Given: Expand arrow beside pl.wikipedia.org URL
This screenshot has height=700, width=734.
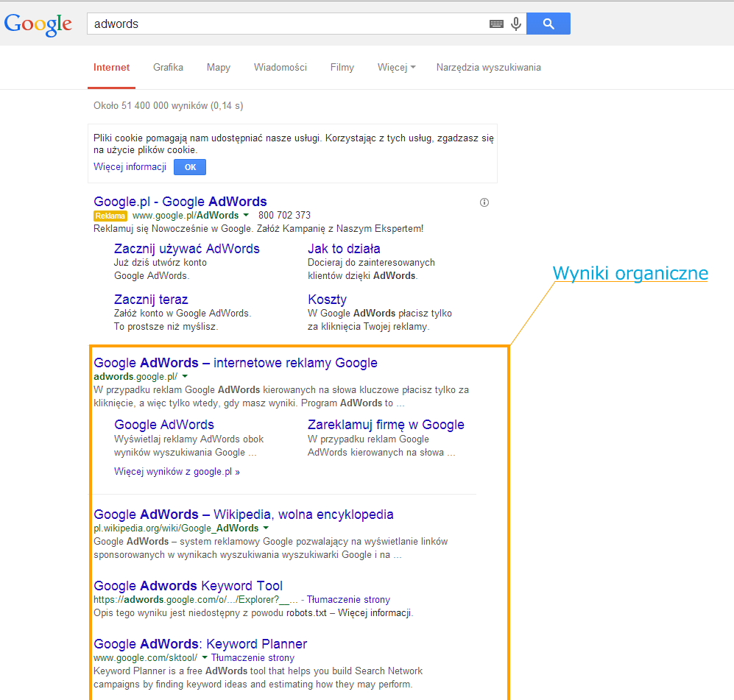Looking at the screenshot, I should click(266, 528).
